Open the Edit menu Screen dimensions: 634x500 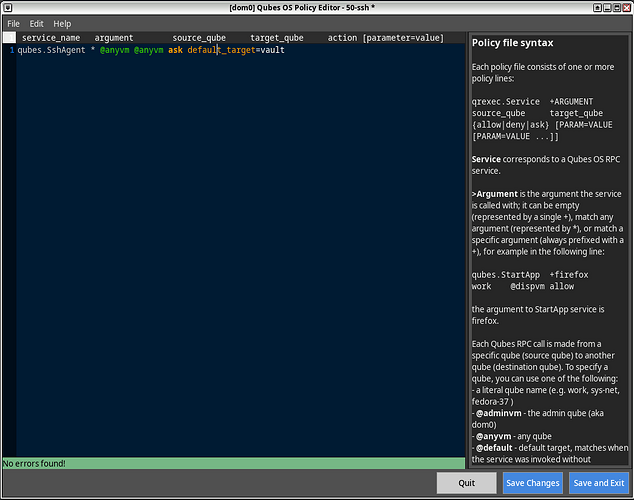point(36,24)
